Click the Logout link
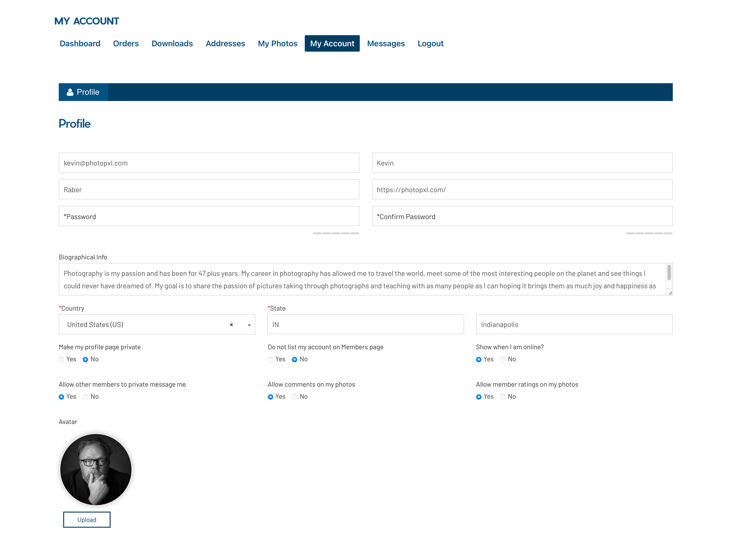This screenshot has width=756, height=537. pyautogui.click(x=430, y=43)
